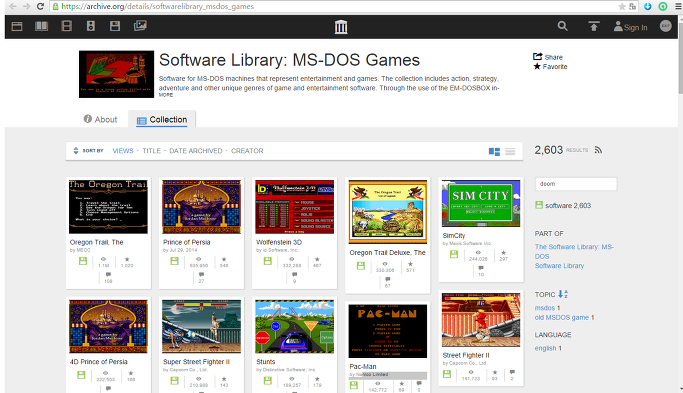
Task: Click the collection search field containing doom
Action: coord(576,184)
